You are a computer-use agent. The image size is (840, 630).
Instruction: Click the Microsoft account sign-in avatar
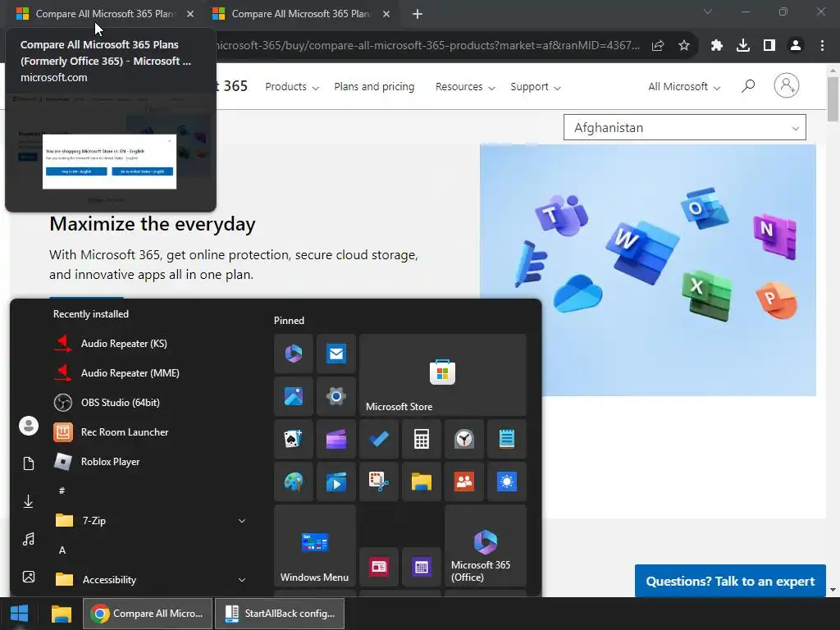(x=786, y=85)
